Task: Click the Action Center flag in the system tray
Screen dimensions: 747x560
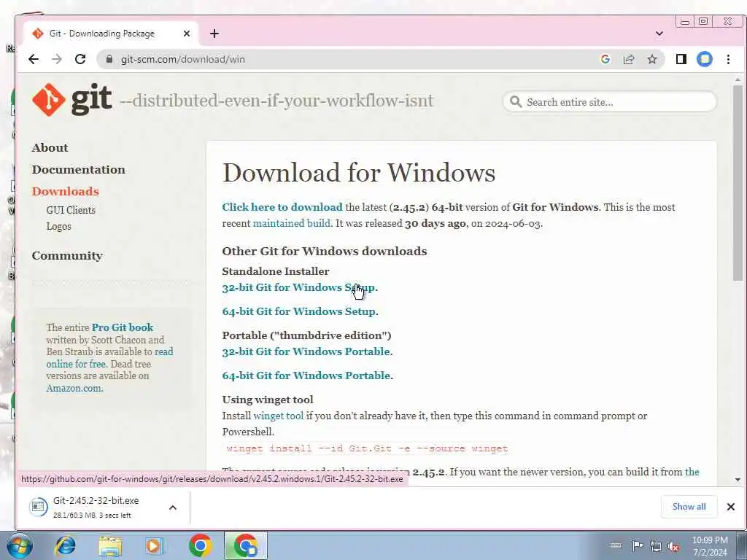Action: [x=637, y=545]
